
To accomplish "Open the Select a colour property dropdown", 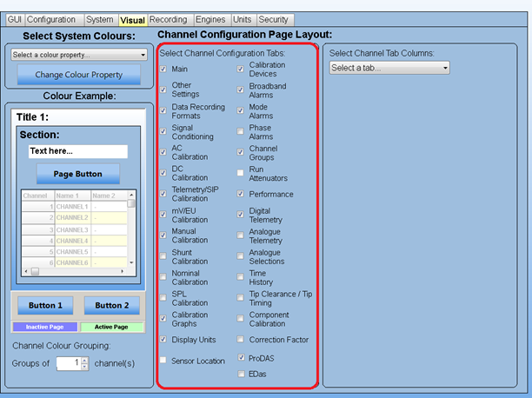I will click(x=79, y=55).
